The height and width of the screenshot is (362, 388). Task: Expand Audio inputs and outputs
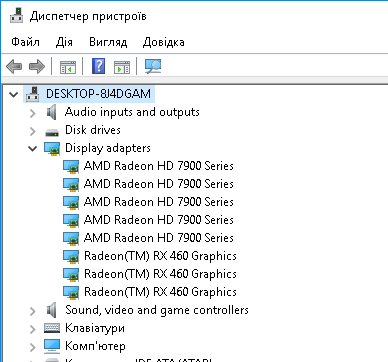(x=32, y=113)
